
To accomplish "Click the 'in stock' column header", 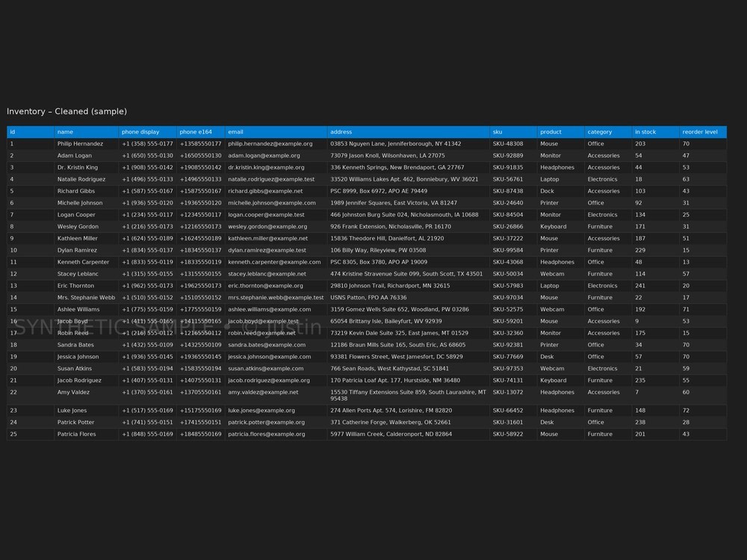I will point(656,132).
